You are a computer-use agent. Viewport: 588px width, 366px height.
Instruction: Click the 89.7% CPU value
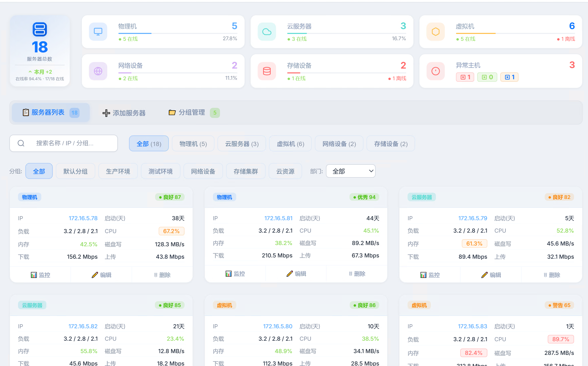[x=561, y=339]
